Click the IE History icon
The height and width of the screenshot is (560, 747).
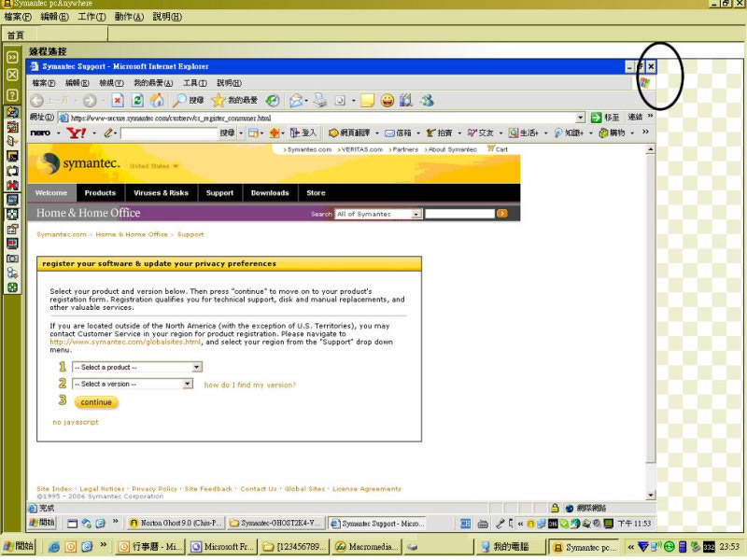273,101
